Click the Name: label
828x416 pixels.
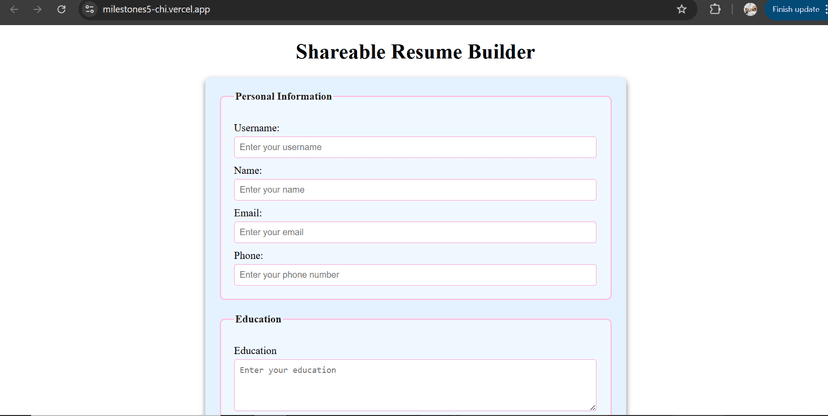pyautogui.click(x=248, y=171)
